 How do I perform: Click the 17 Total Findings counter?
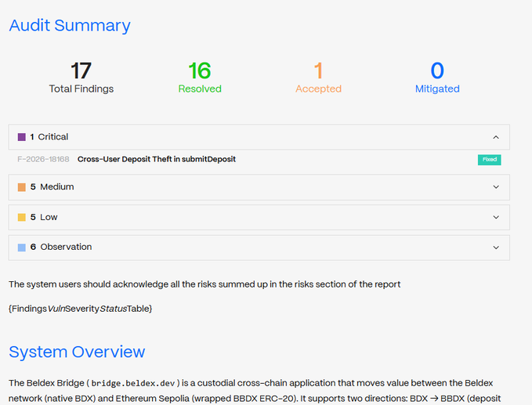point(81,78)
